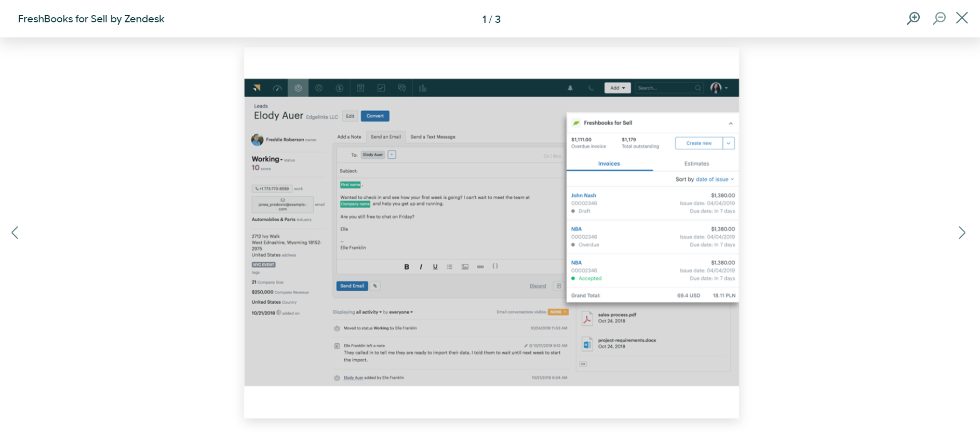Click the NYC EVENT tag
The width and height of the screenshot is (980, 432).
click(x=264, y=265)
